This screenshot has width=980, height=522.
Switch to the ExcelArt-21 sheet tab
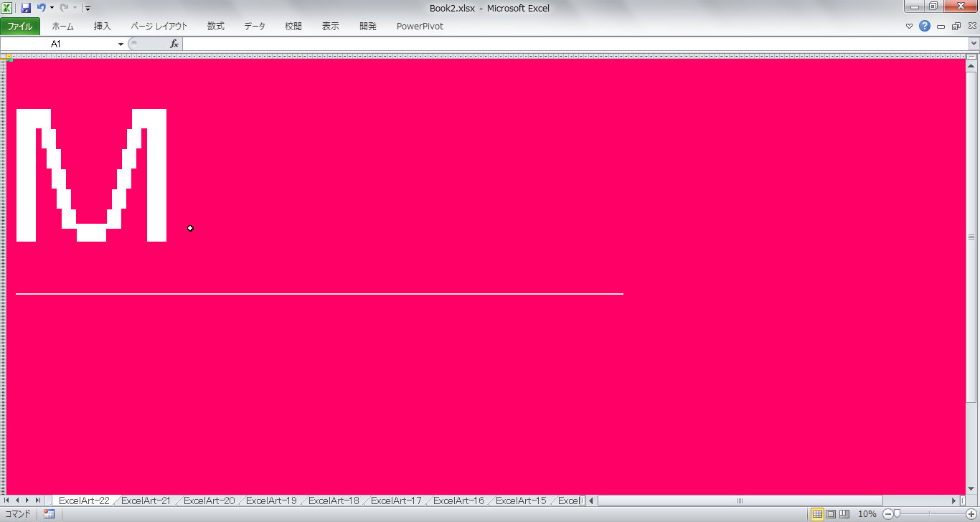point(146,500)
